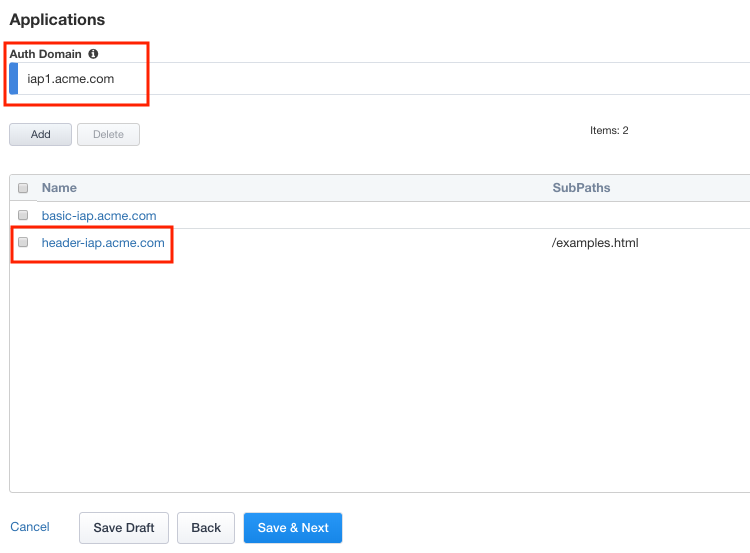
Task: Check the basic-iap.acme.com row checkbox
Action: (x=23, y=215)
